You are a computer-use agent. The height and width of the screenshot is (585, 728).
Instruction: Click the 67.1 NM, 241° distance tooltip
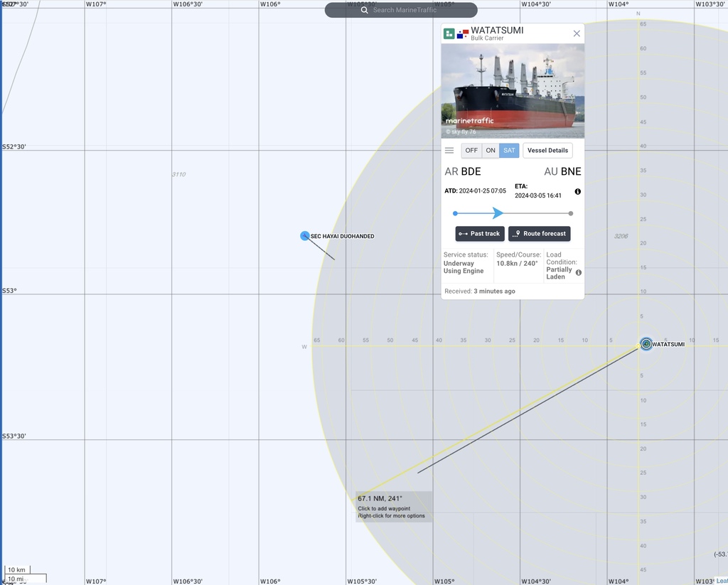[x=394, y=507]
